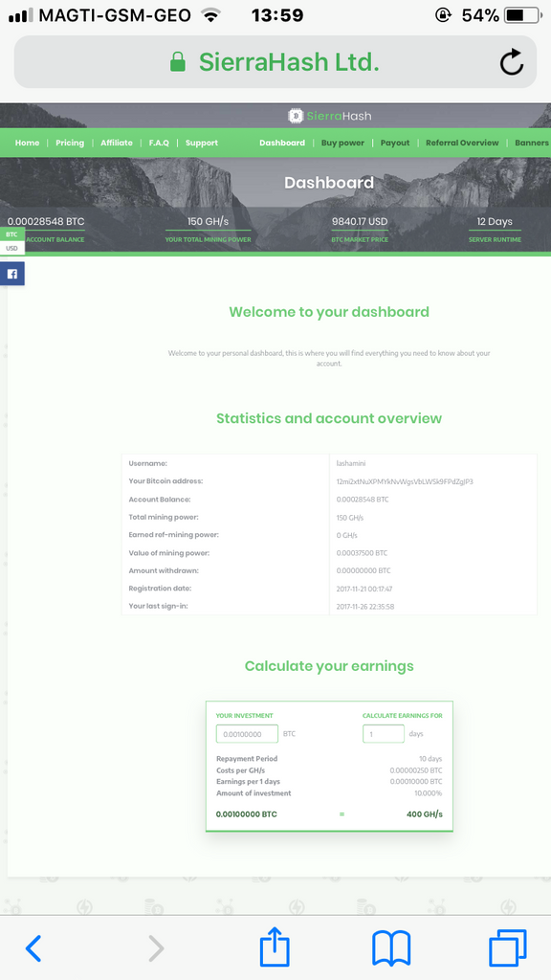Click the investment BTC amount field
This screenshot has width=551, height=980.
247,734
